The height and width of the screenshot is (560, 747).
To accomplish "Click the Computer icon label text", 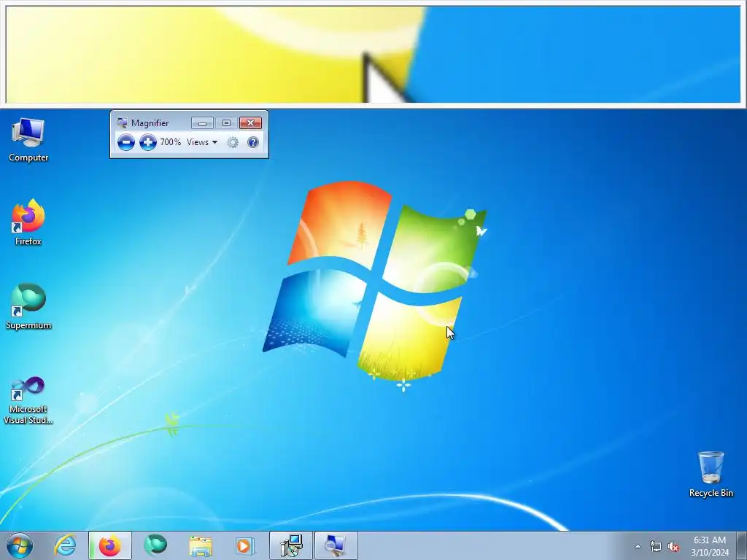I will tap(28, 157).
